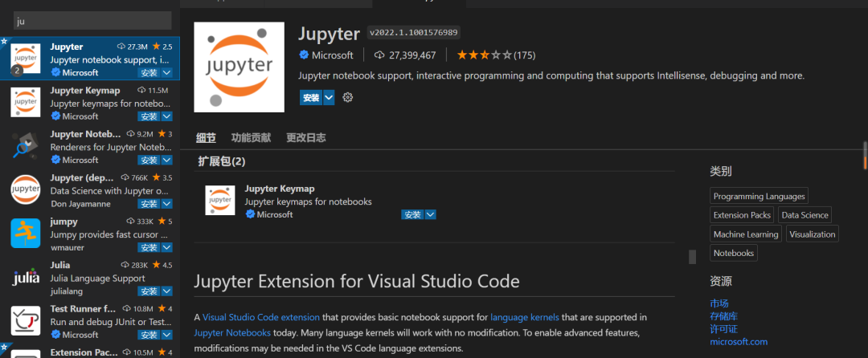Open install dropdown for Test Runner extension
This screenshot has width=868, height=358.
[166, 335]
